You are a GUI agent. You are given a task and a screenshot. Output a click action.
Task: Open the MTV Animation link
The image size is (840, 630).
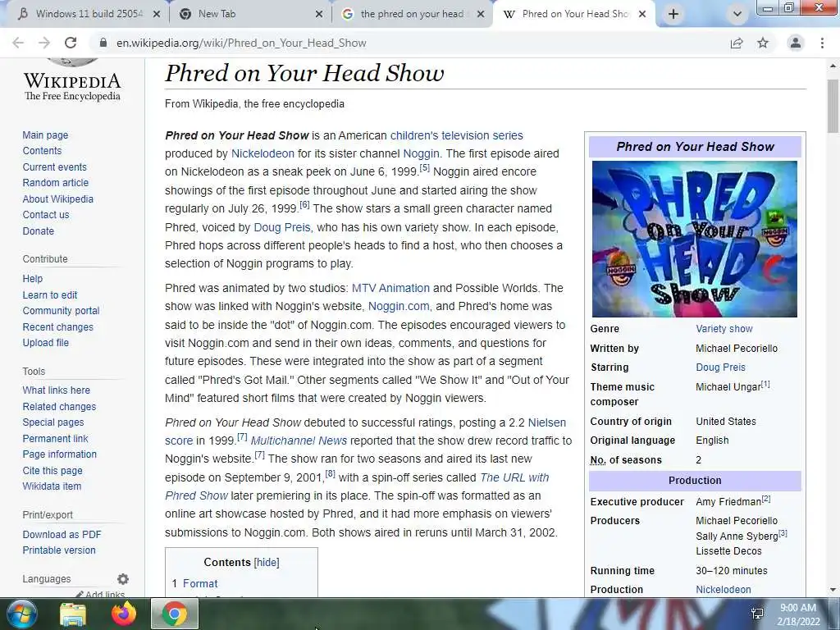(390, 288)
